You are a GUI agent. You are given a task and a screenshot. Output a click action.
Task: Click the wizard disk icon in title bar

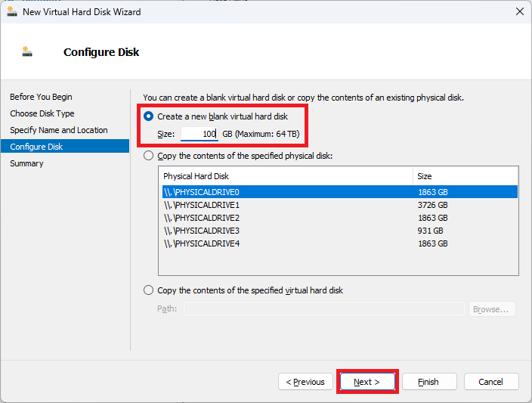click(12, 11)
